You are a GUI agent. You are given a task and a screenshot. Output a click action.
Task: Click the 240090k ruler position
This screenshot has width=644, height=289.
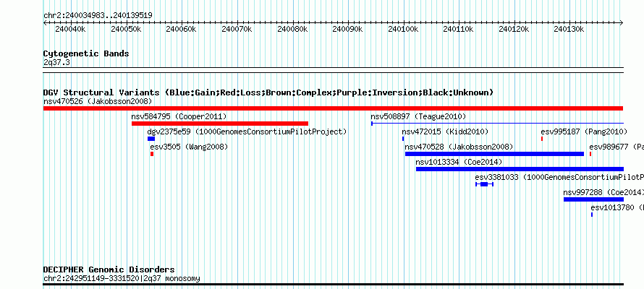(x=348, y=29)
